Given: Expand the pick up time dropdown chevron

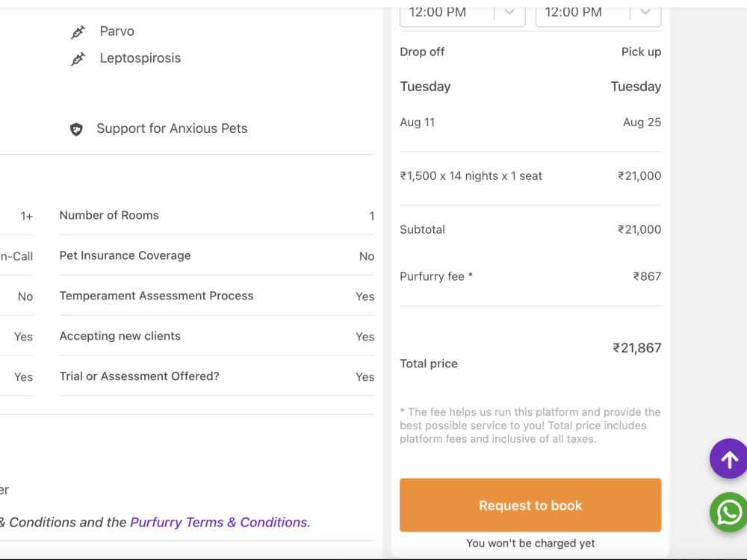Looking at the screenshot, I should 645,12.
